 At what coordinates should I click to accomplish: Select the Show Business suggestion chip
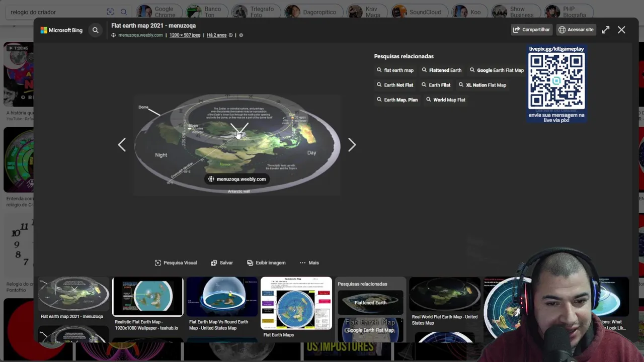pos(516,12)
